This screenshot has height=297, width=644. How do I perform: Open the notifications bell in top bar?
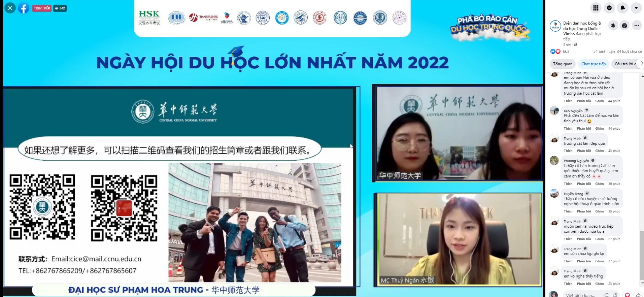pos(622,8)
